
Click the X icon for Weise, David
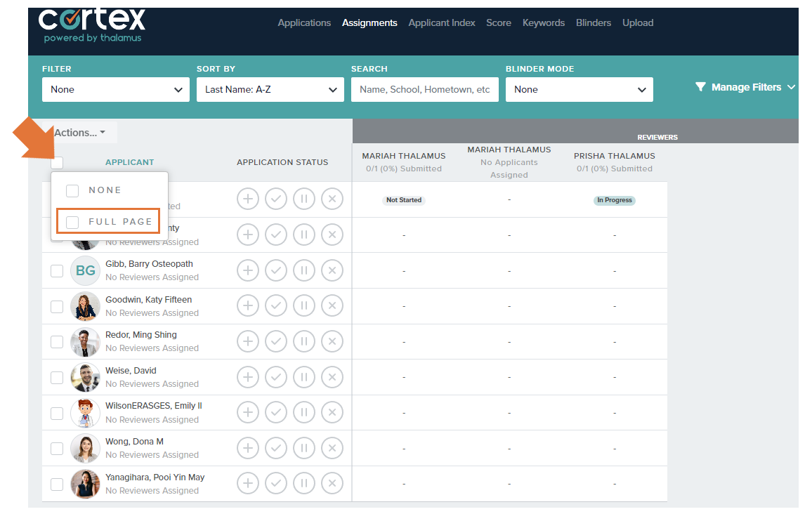click(332, 376)
